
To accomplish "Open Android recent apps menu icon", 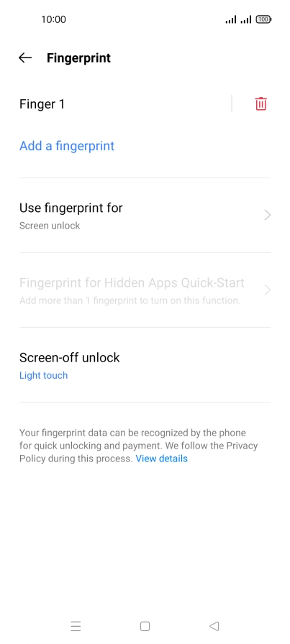I will point(76,626).
